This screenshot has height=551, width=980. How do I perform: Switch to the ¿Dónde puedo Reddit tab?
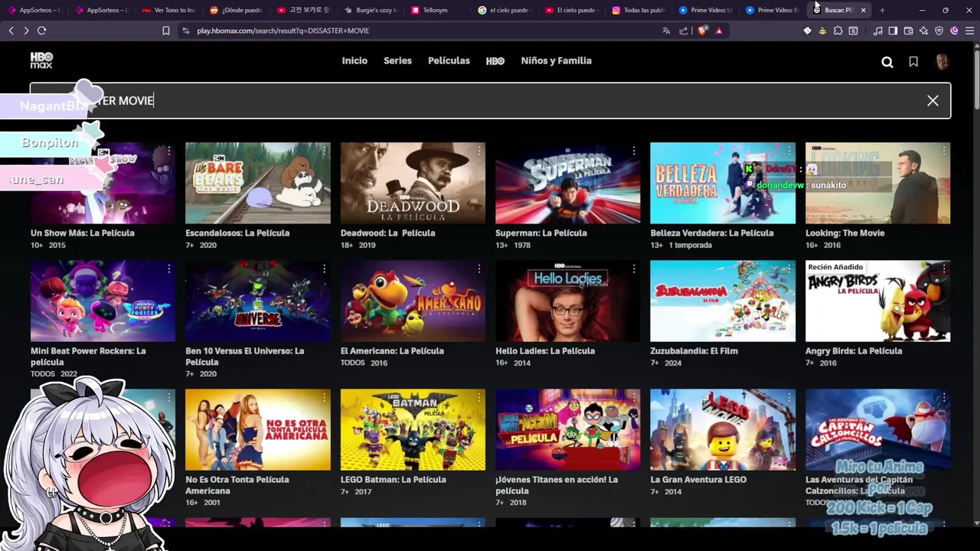click(x=236, y=10)
